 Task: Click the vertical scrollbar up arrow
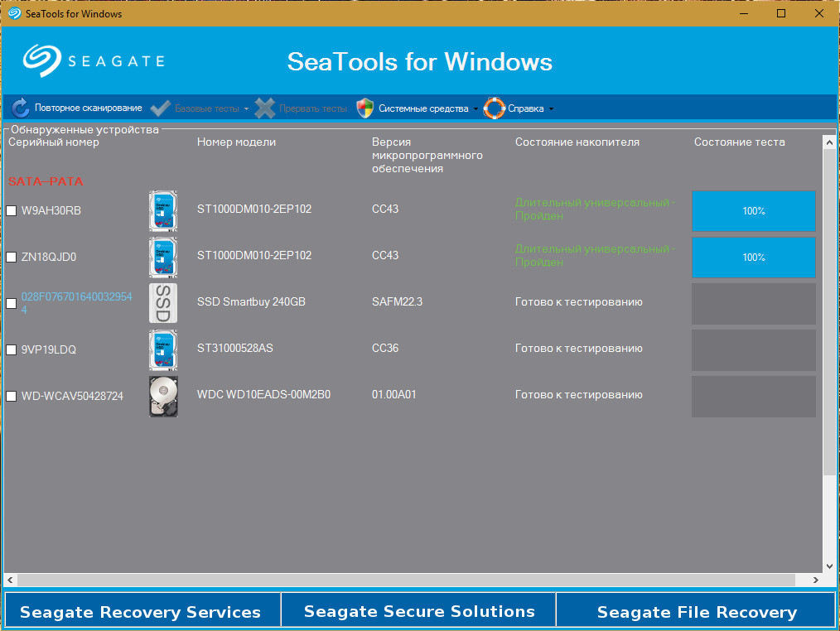click(828, 142)
